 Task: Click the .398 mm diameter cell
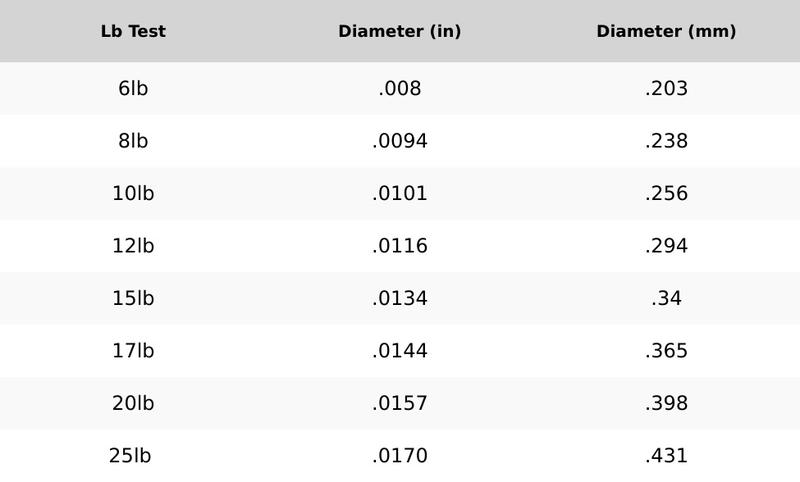tap(666, 404)
